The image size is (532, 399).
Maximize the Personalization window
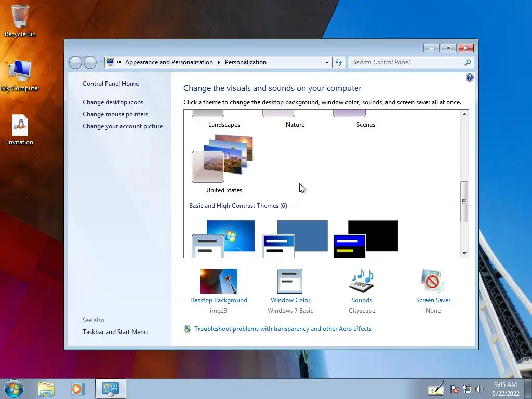pyautogui.click(x=448, y=48)
